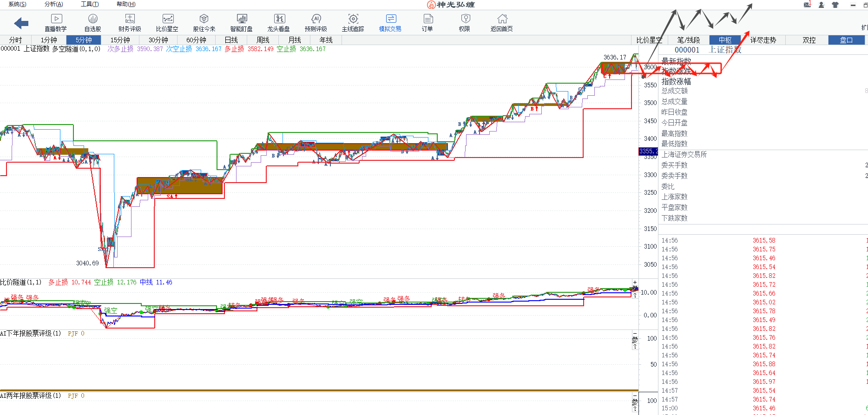Open the 分析(A) menu
Image resolution: width=868 pixels, height=415 pixels.
point(53,4)
